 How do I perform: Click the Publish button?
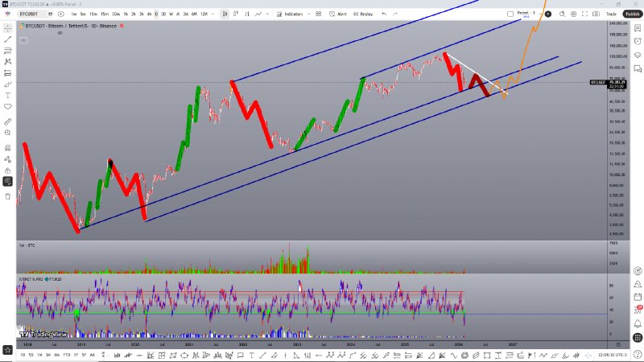tap(631, 14)
